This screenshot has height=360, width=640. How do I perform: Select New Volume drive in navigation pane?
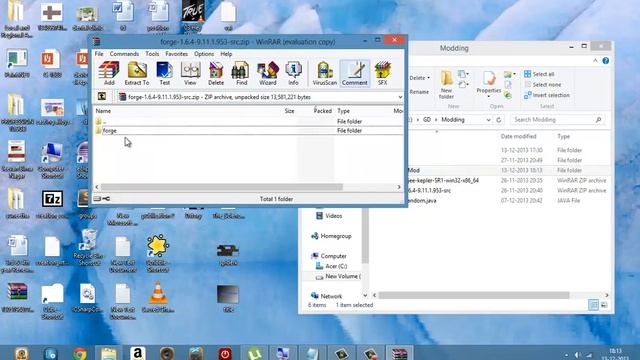tap(338, 276)
